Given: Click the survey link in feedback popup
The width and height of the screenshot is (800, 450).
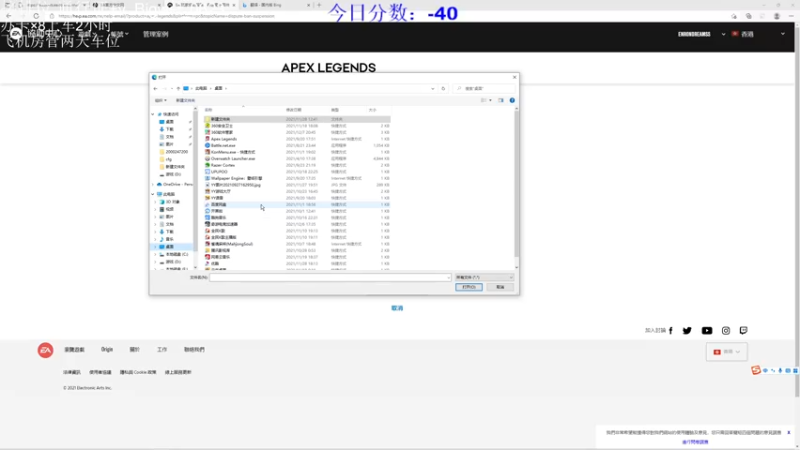Looking at the screenshot, I should click(695, 442).
